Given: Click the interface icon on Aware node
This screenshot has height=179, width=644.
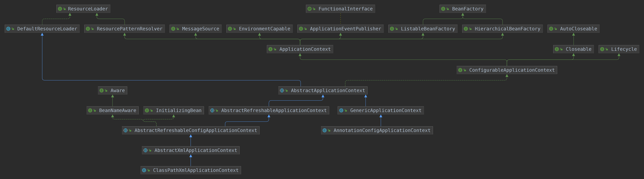Looking at the screenshot, I should tap(102, 90).
